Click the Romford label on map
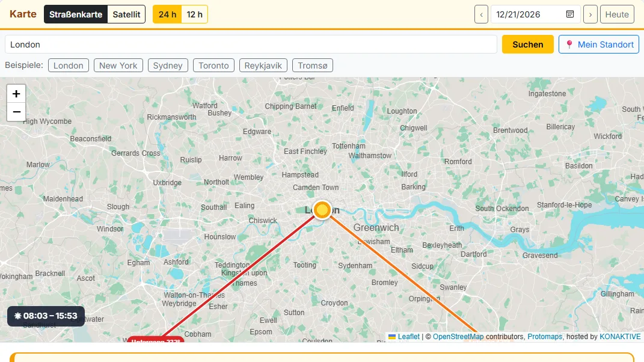This screenshot has height=362, width=644. (x=458, y=162)
